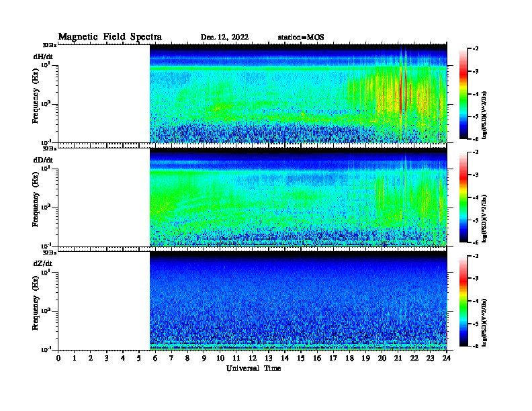The image size is (532, 411).
Task: Click hour tick label '11' on time axis
Action: click(x=236, y=358)
